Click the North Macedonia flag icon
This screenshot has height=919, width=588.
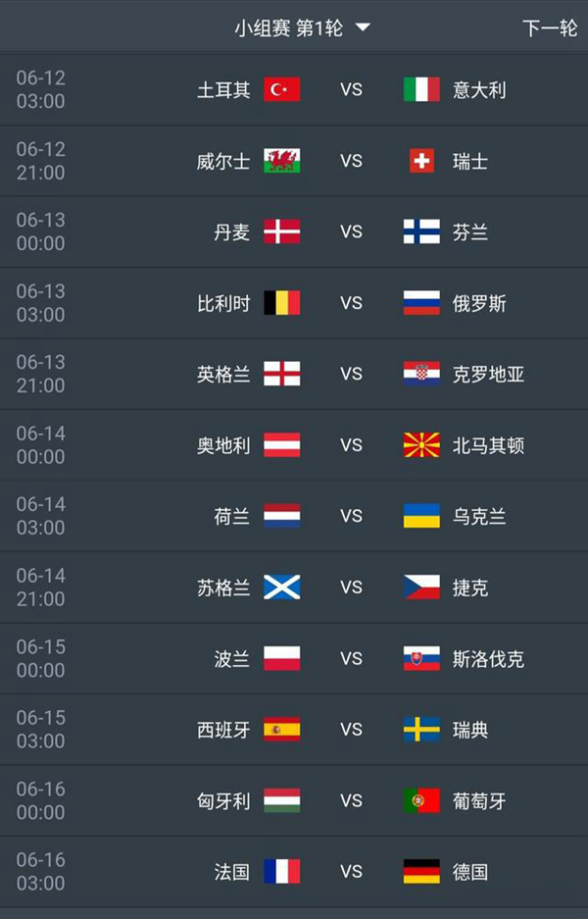click(421, 445)
